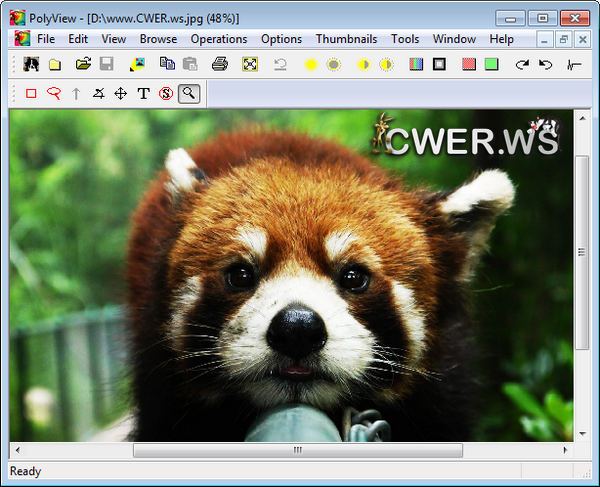Click the horizontal scrollbar thumb
The width and height of the screenshot is (600, 487).
tap(298, 450)
